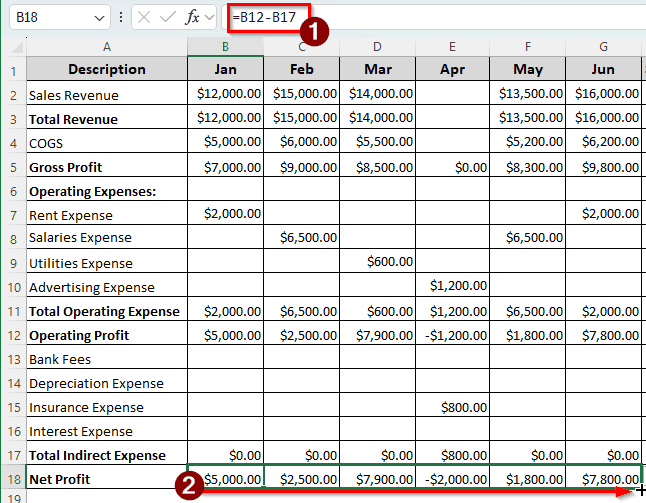This screenshot has width=646, height=503.
Task: Select row 1 header
Action: [14, 70]
